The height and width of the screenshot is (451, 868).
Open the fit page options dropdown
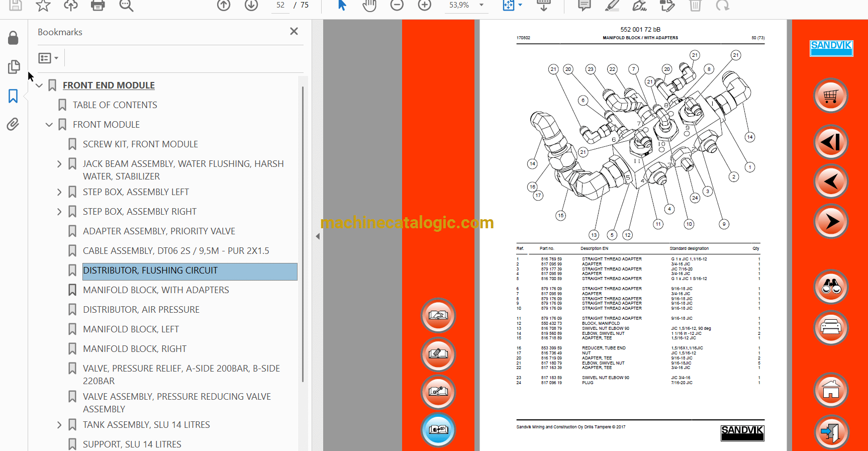tap(520, 5)
